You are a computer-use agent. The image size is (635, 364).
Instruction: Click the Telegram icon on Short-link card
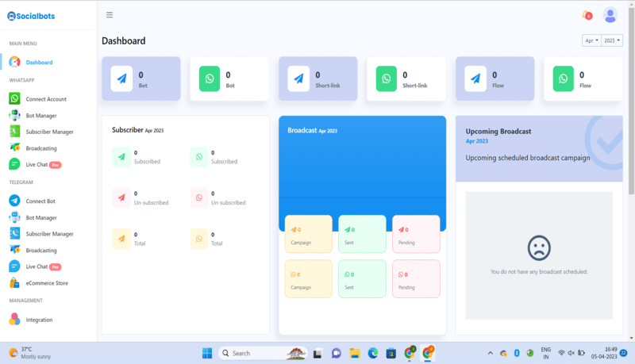point(298,79)
